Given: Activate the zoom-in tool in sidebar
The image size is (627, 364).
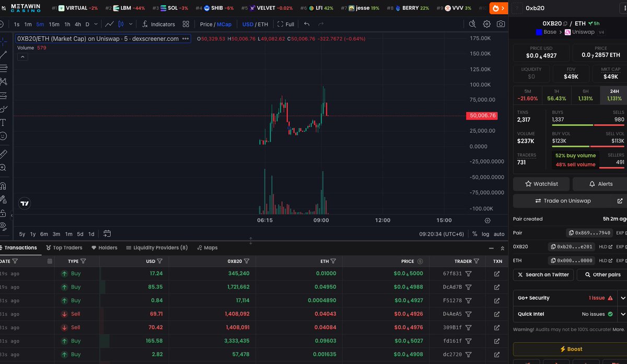Looking at the screenshot, I should pos(3,168).
